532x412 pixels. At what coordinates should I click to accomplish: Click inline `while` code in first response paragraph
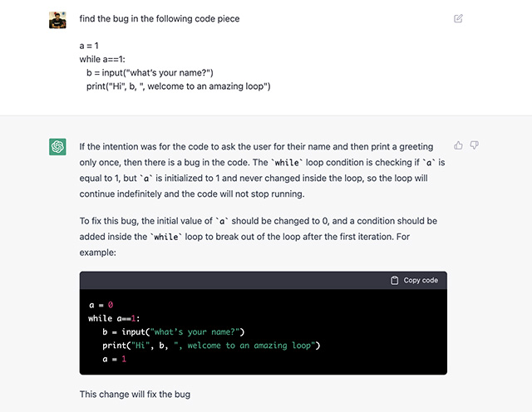(287, 163)
